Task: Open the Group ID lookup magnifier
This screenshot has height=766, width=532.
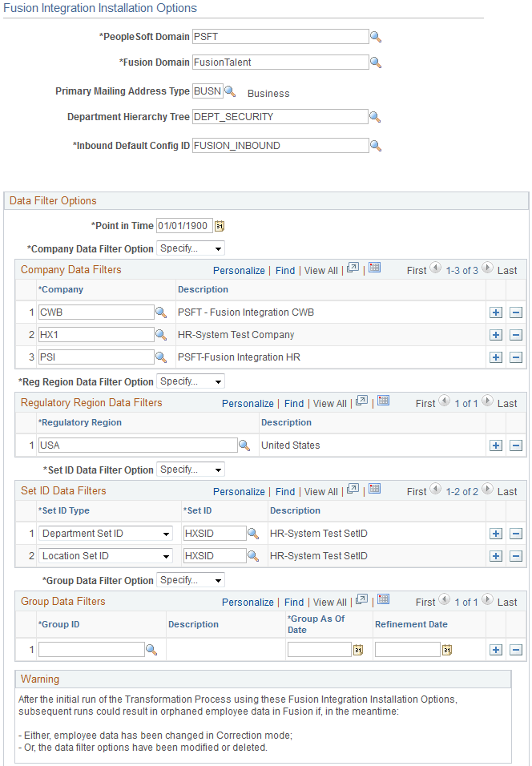Action: [x=151, y=649]
